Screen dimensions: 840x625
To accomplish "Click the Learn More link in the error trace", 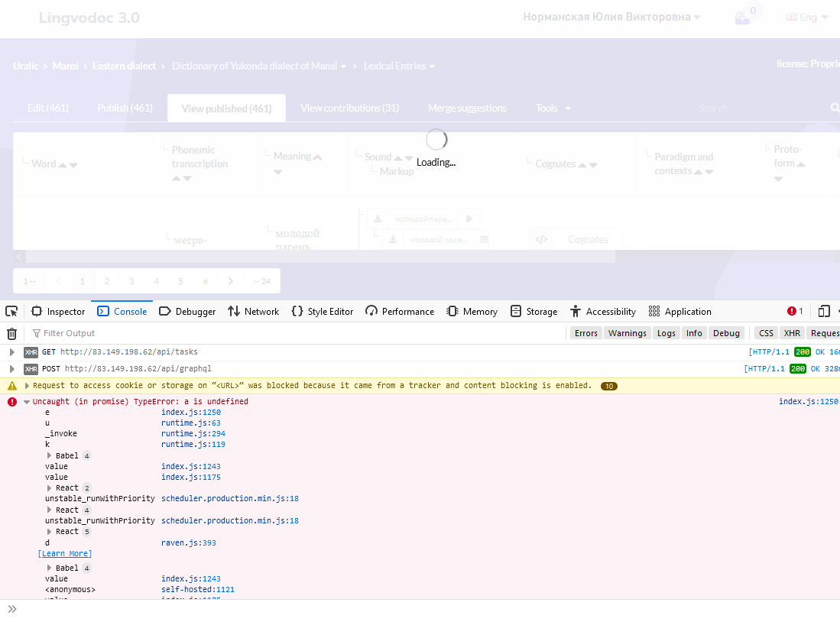I will point(64,553).
